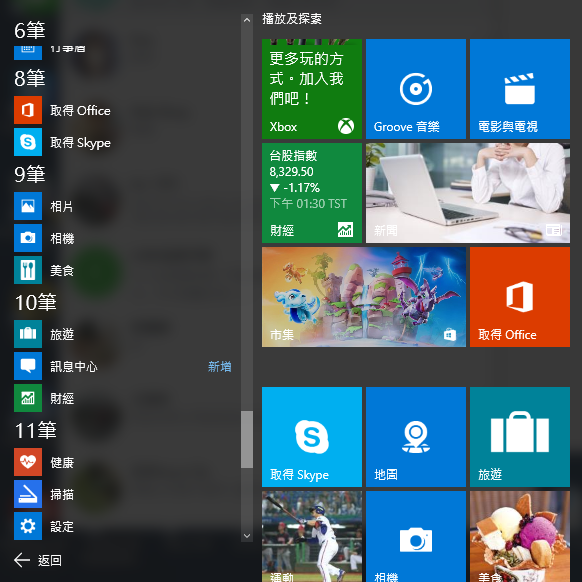Open the 地圖 maps tile
The height and width of the screenshot is (582, 582).
coord(416,437)
